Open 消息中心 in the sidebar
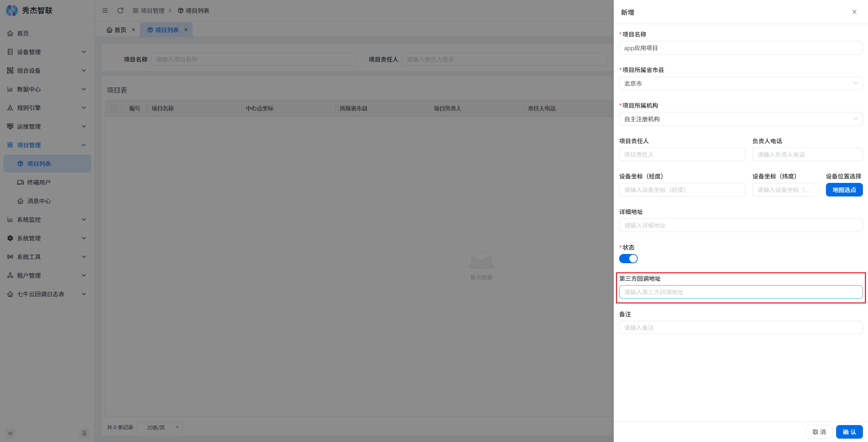The image size is (868, 442). (39, 201)
